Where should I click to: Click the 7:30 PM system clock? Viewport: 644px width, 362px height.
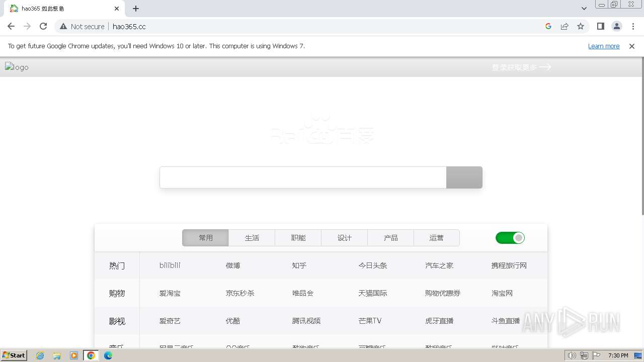coord(618,355)
